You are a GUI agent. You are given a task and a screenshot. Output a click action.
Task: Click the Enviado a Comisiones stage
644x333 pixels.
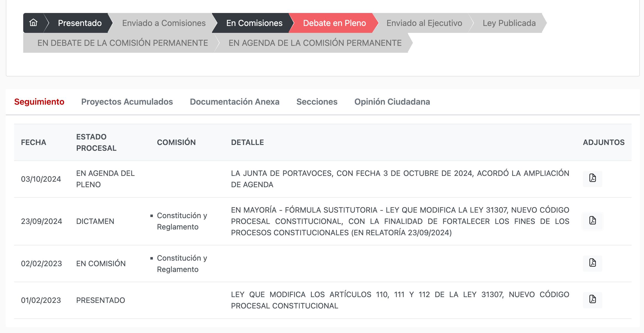pos(164,23)
